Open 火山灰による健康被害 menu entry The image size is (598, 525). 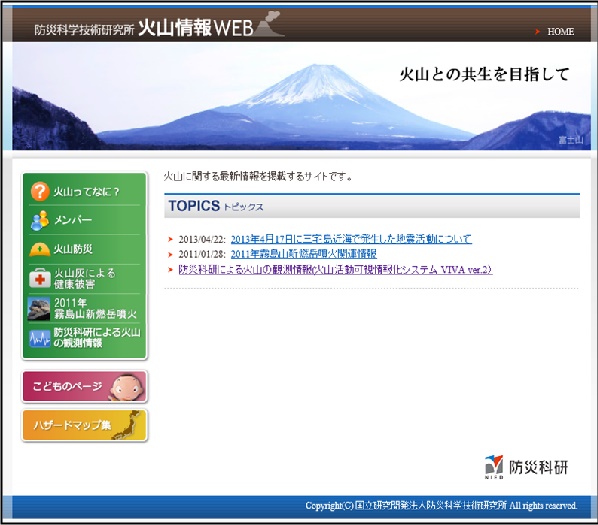[x=84, y=278]
